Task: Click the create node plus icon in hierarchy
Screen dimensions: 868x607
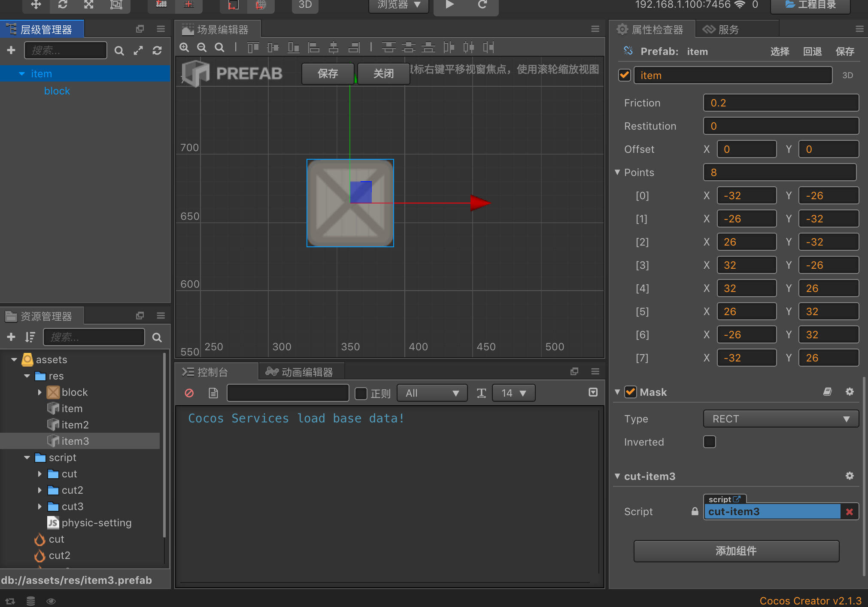Action: 11,50
